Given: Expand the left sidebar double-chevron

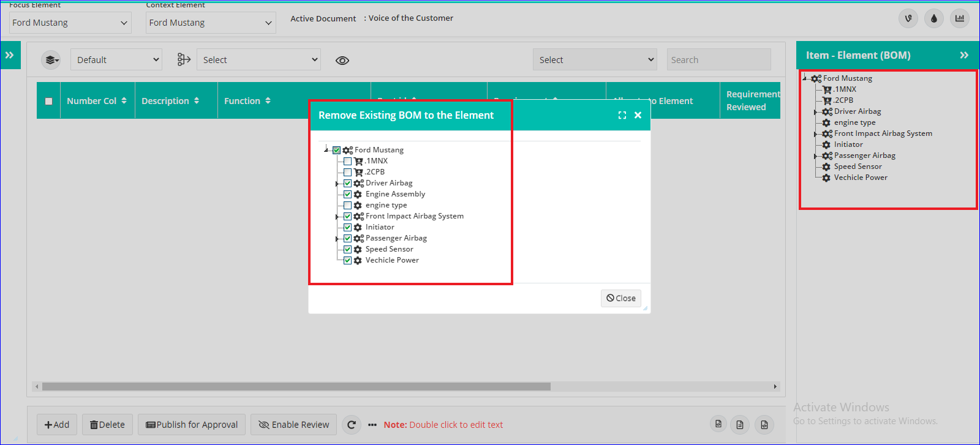Looking at the screenshot, I should tap(10, 55).
